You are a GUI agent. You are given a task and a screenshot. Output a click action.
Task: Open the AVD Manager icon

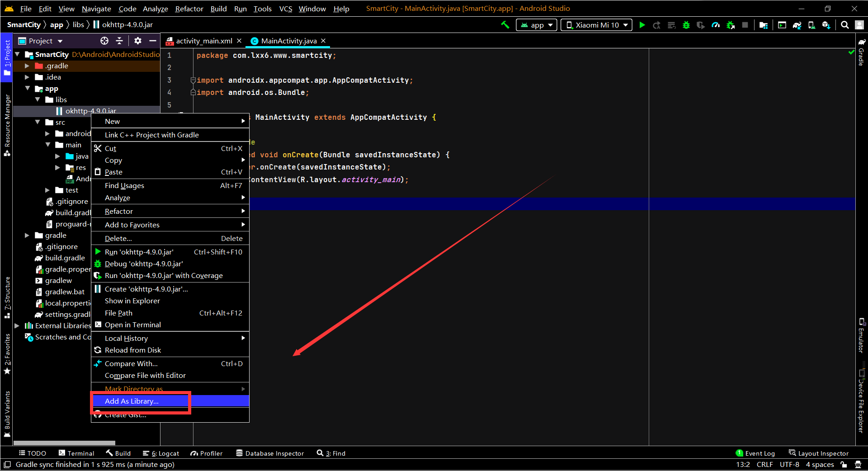point(812,25)
